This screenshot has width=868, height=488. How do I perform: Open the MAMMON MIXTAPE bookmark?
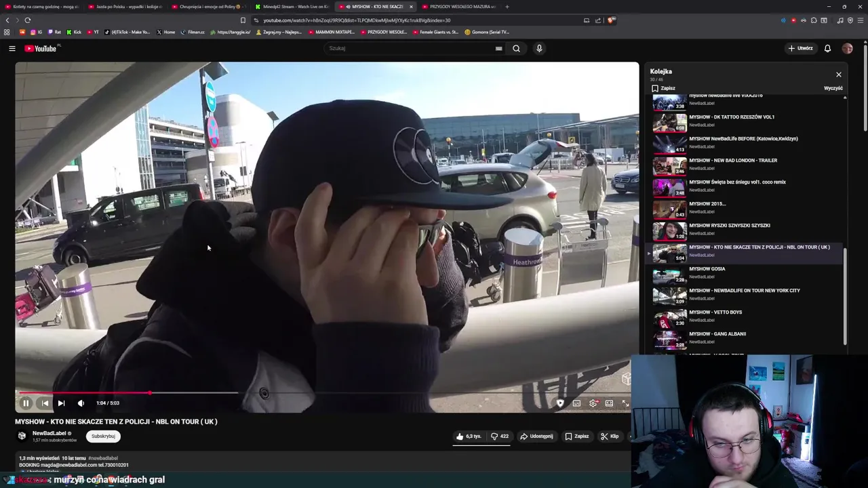coord(331,32)
